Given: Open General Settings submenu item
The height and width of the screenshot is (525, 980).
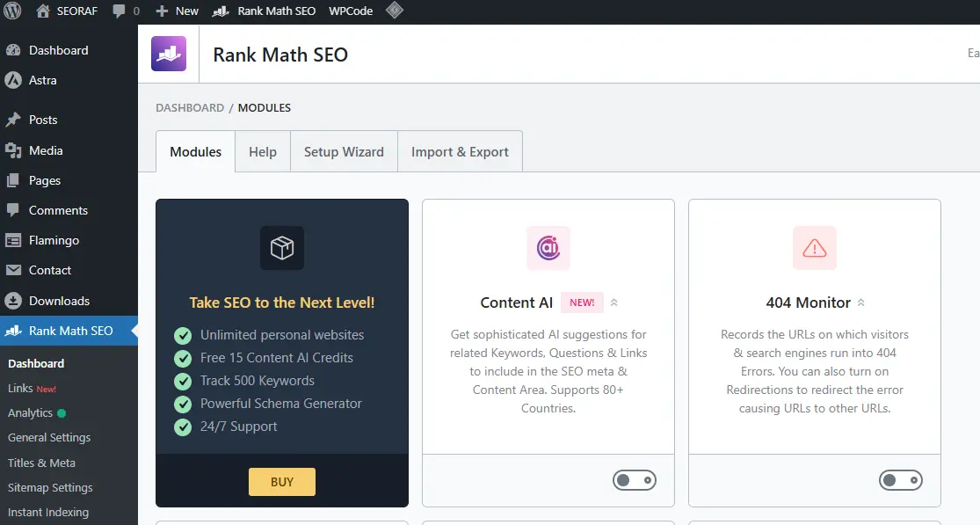Looking at the screenshot, I should click(48, 438).
